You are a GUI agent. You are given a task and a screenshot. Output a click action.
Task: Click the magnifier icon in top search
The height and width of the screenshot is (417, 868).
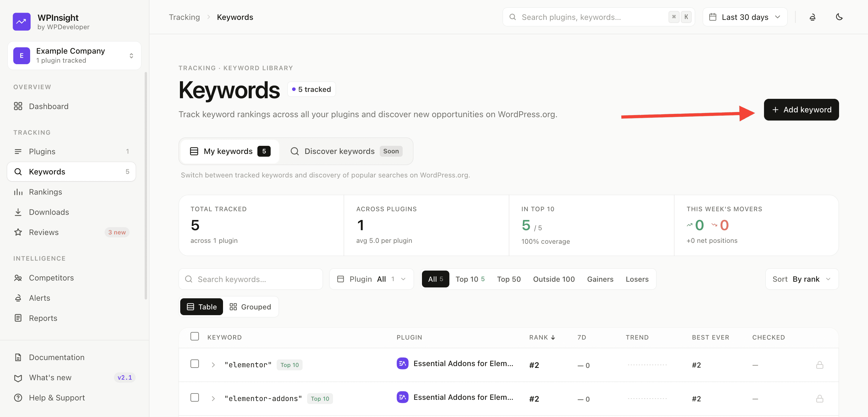tap(512, 17)
